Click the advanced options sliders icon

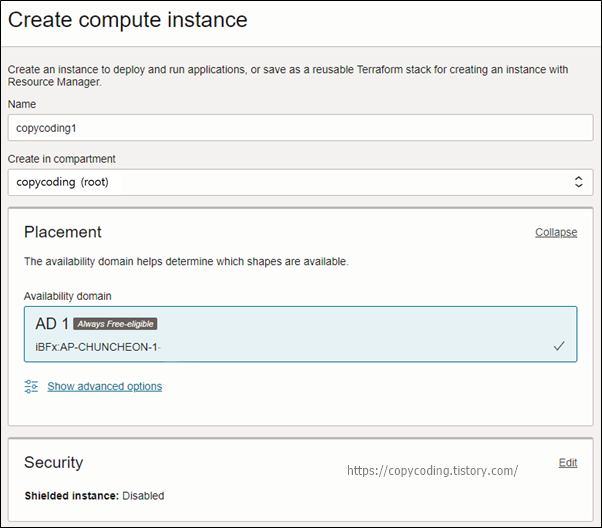[x=31, y=386]
